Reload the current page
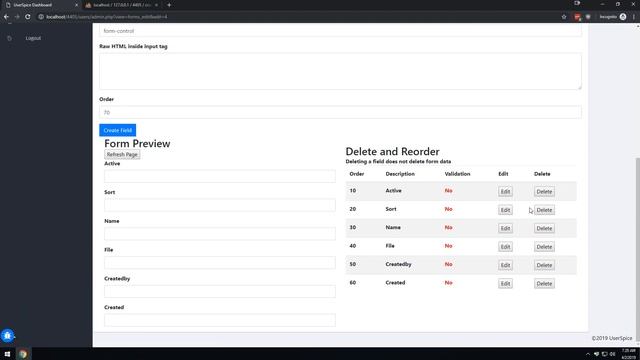The width and height of the screenshot is (640, 360). pyautogui.click(x=28, y=17)
